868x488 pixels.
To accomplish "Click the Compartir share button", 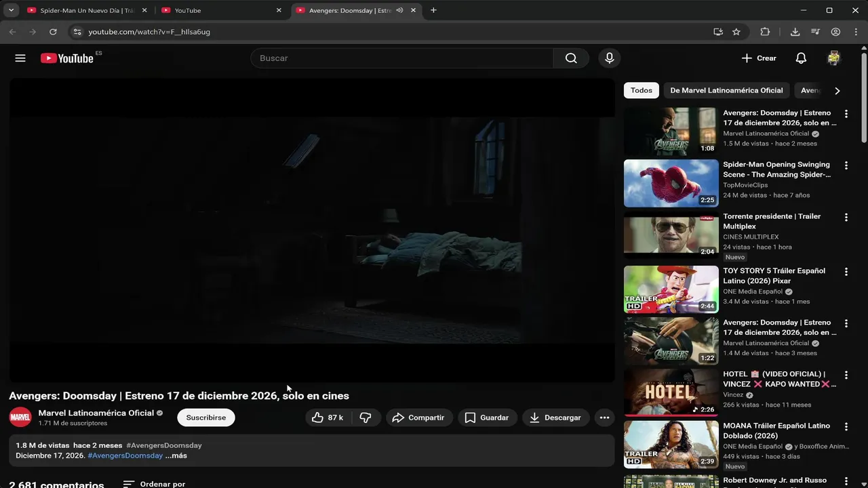I will [418, 418].
